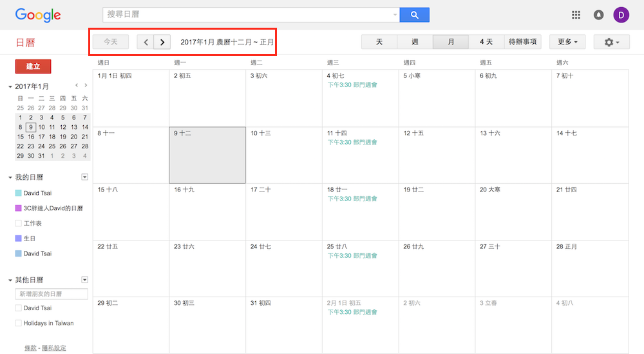Viewport: 644px width, 354px height.
Task: Switch to the 待辦事項 view
Action: click(522, 43)
